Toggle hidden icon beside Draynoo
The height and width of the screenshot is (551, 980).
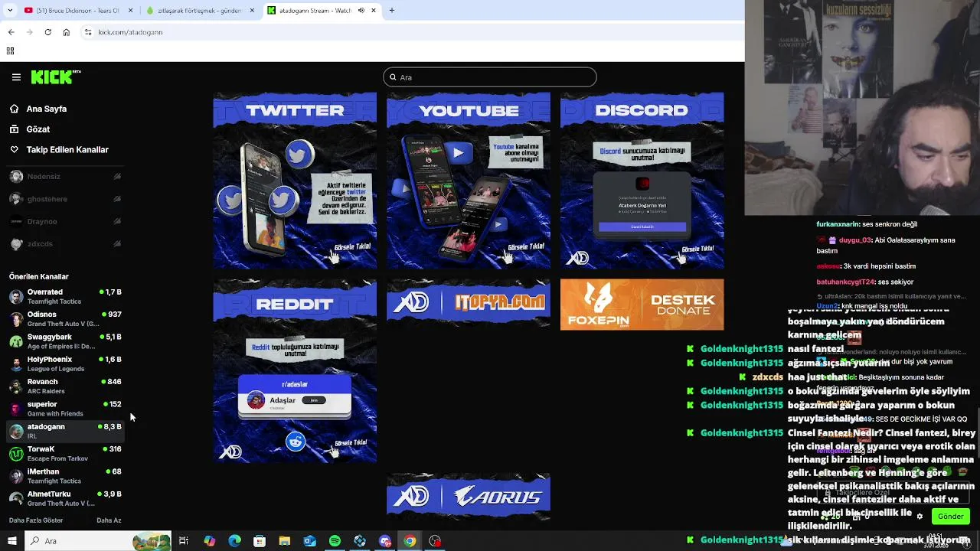pyautogui.click(x=117, y=222)
